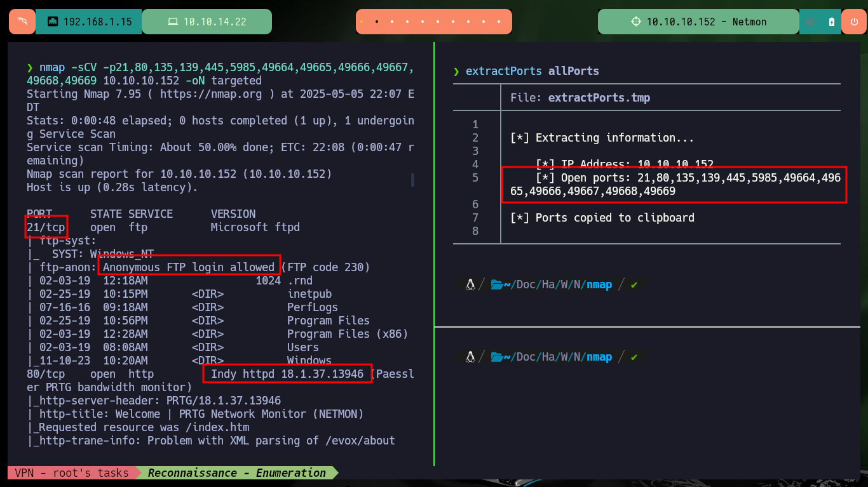This screenshot has width=868, height=487.
Task: Click 'Indy httpd 18.1.37.13946' version text
Action: tap(287, 374)
